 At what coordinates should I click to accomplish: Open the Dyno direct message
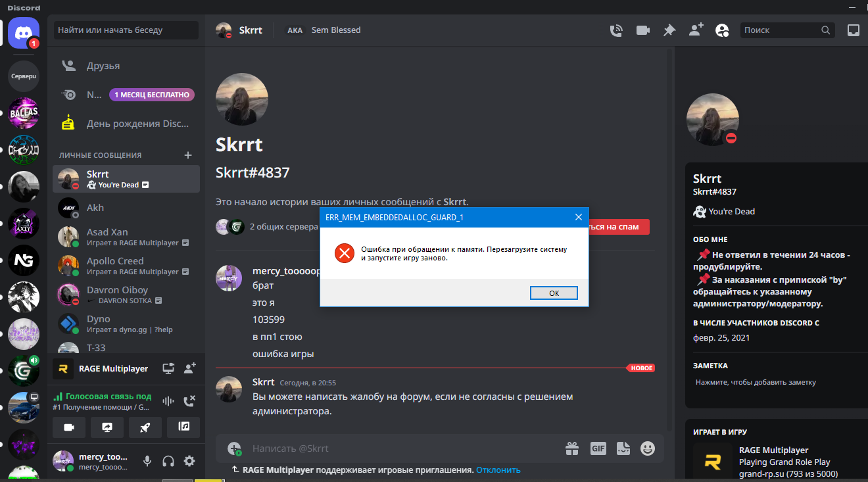[x=126, y=324]
